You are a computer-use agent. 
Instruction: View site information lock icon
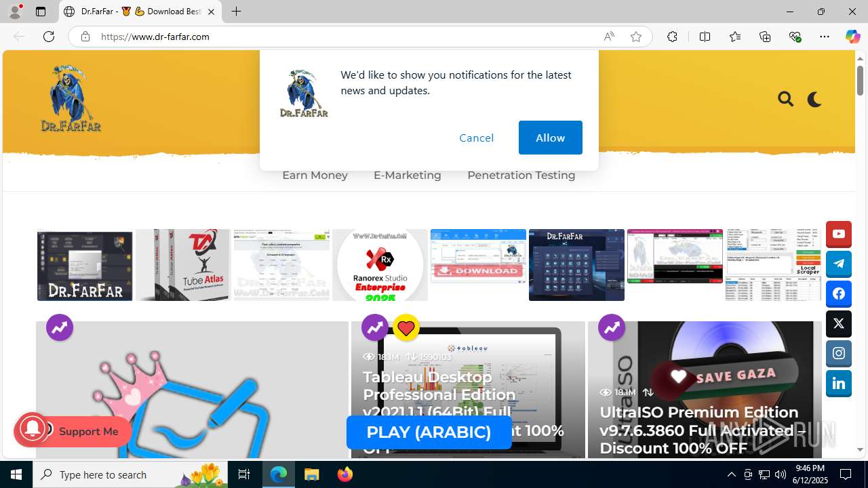click(x=85, y=37)
